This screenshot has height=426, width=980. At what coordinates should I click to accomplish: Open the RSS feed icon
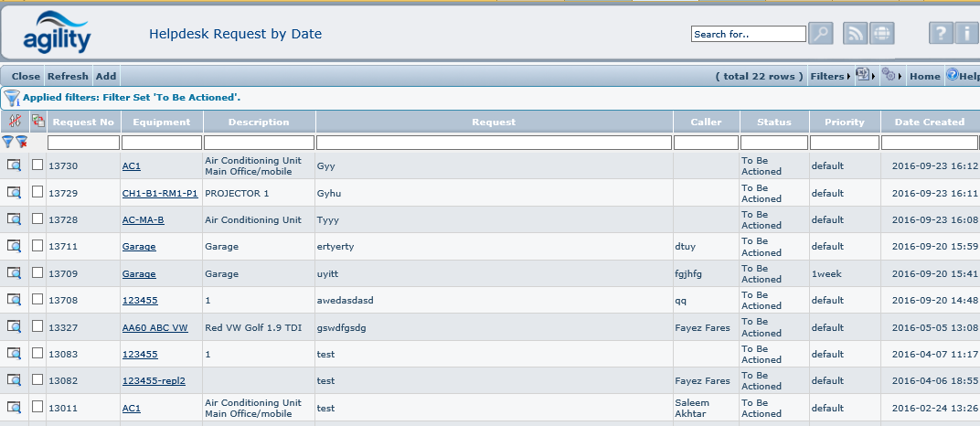coord(856,34)
